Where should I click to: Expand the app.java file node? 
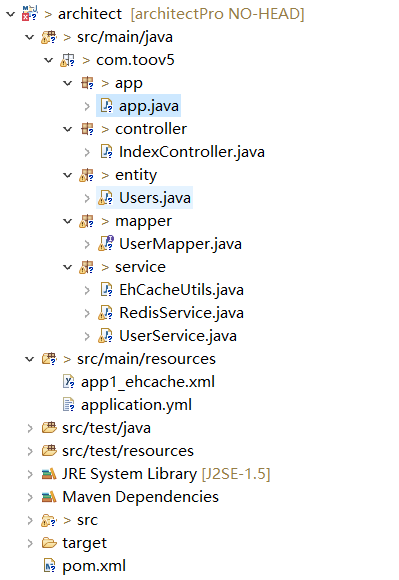(87, 107)
